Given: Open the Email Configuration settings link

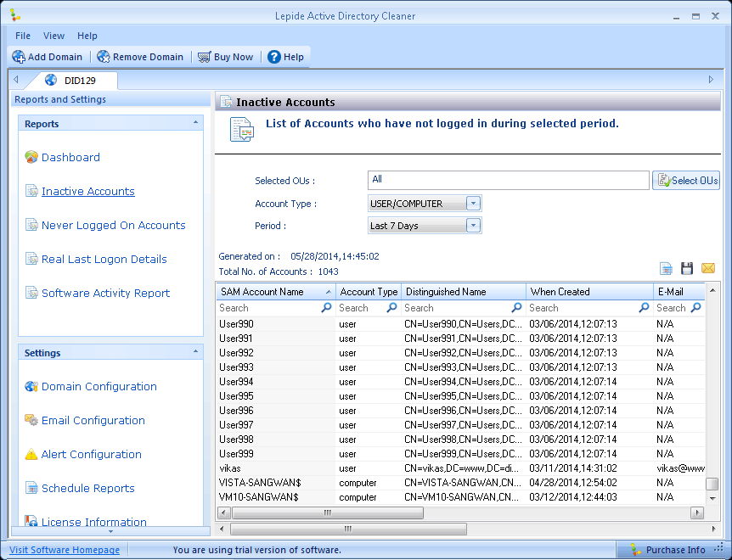Looking at the screenshot, I should tap(93, 421).
